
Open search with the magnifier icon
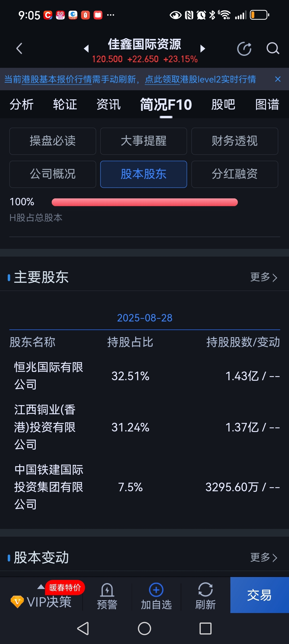pyautogui.click(x=272, y=48)
